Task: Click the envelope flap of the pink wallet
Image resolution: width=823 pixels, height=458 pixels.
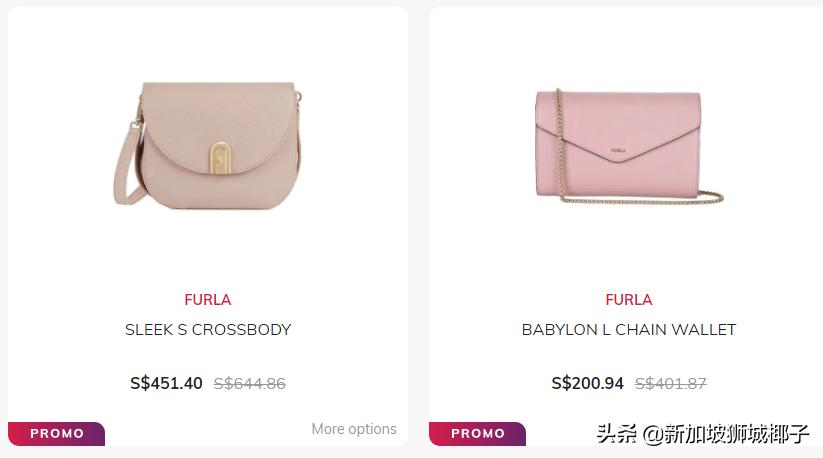Action: coord(618,125)
